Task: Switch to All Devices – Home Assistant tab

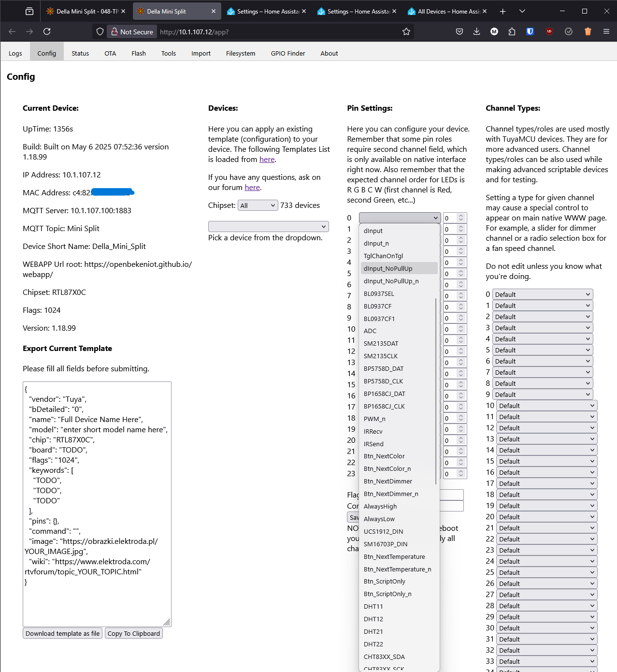Action: coord(447,11)
